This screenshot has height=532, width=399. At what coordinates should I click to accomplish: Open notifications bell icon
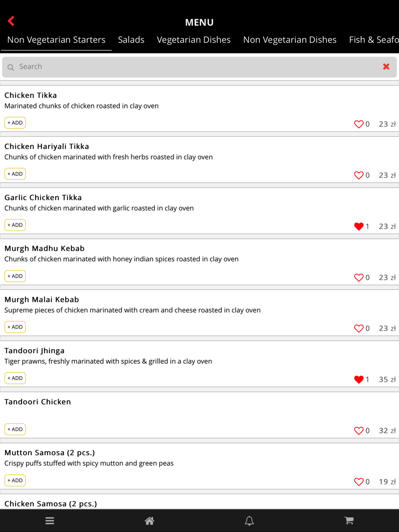click(x=249, y=520)
